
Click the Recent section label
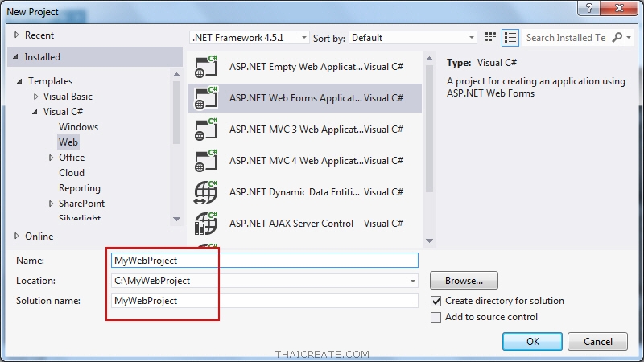point(39,35)
